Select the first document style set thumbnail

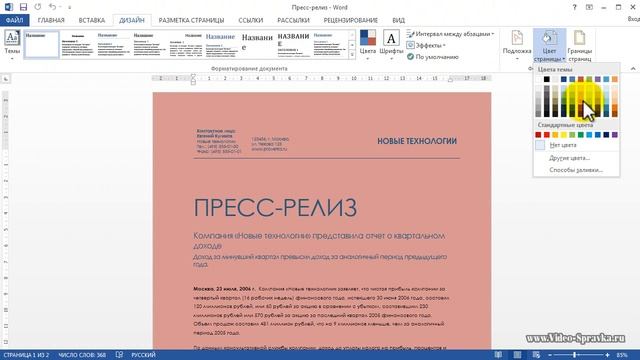point(42,44)
